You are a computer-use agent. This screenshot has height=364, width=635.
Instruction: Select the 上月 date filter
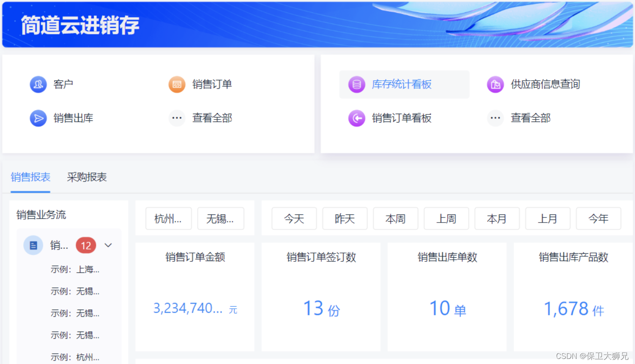[547, 219]
